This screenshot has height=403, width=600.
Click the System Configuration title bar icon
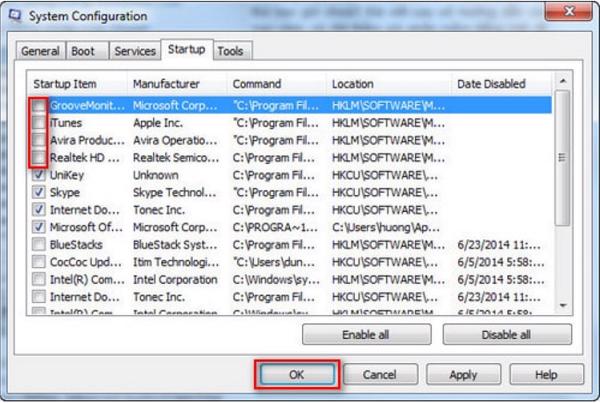(x=14, y=16)
